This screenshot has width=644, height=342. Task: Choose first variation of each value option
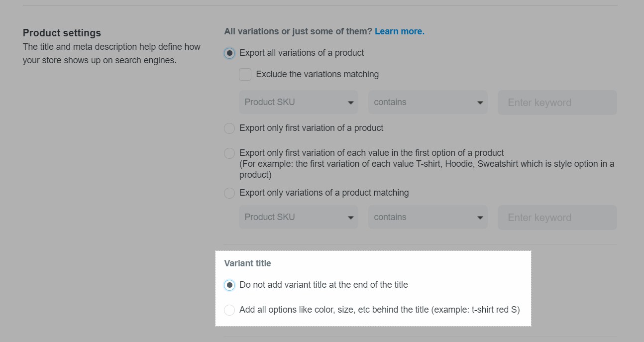click(229, 153)
